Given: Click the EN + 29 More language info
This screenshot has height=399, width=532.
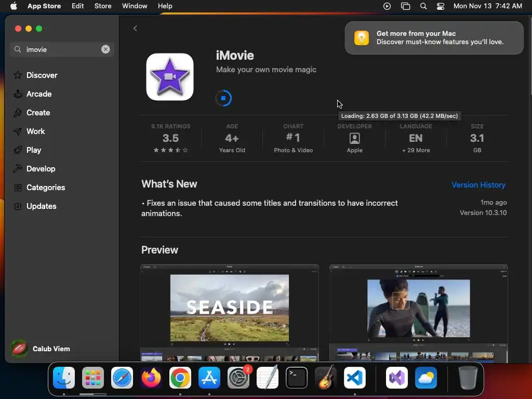Looking at the screenshot, I should pyautogui.click(x=416, y=138).
